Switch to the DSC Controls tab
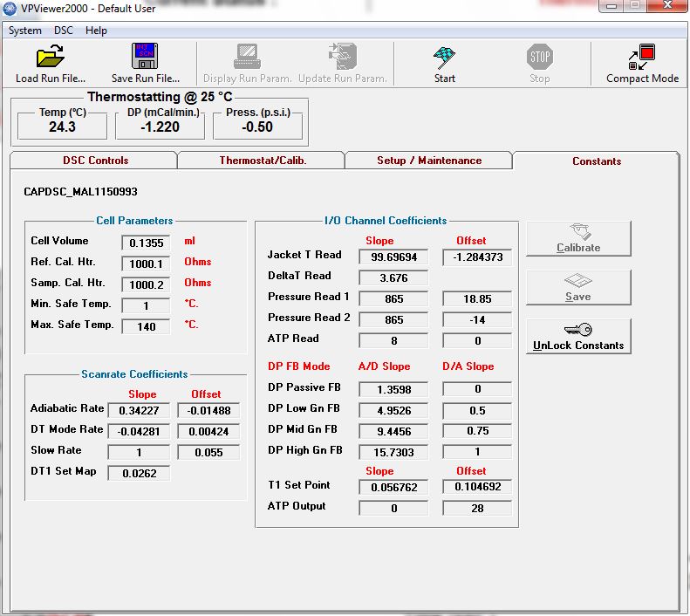The image size is (690, 616). pyautogui.click(x=95, y=161)
